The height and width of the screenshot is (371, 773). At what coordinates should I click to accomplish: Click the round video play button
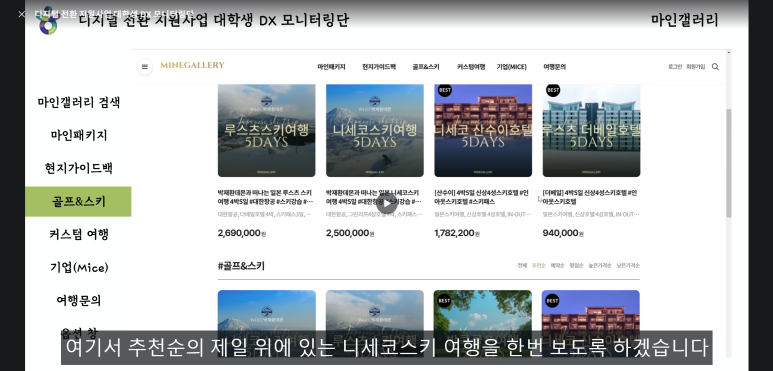tap(387, 203)
